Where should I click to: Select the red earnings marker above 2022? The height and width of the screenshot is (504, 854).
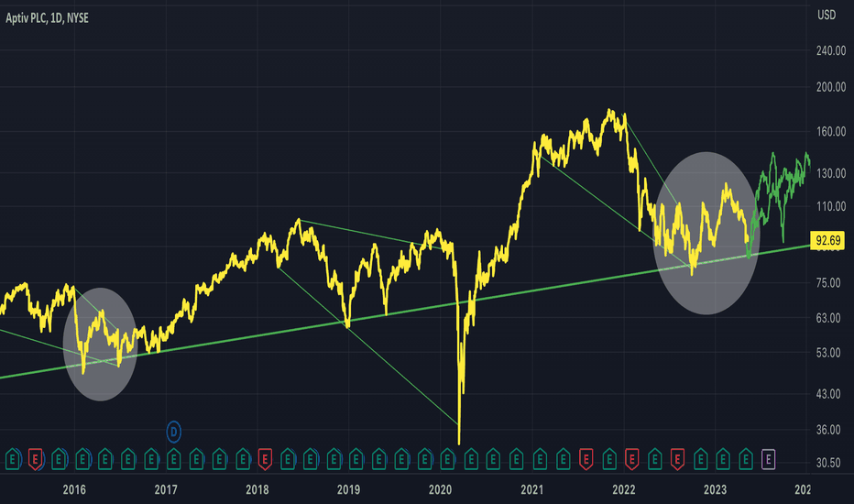631,459
